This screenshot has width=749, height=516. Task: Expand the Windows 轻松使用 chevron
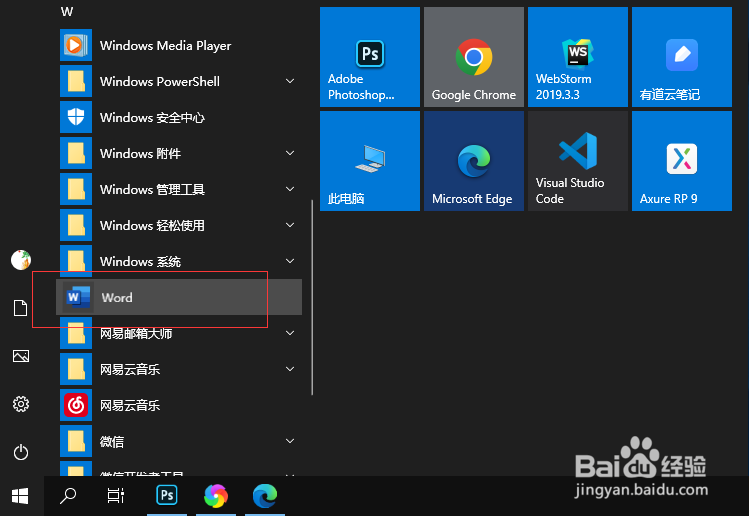point(289,225)
